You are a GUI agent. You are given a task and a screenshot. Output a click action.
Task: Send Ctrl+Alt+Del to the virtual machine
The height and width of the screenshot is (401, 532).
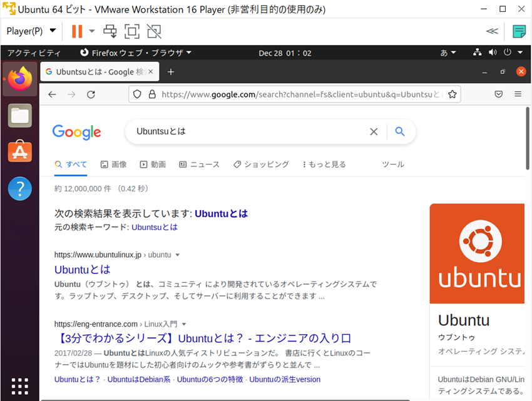(110, 31)
